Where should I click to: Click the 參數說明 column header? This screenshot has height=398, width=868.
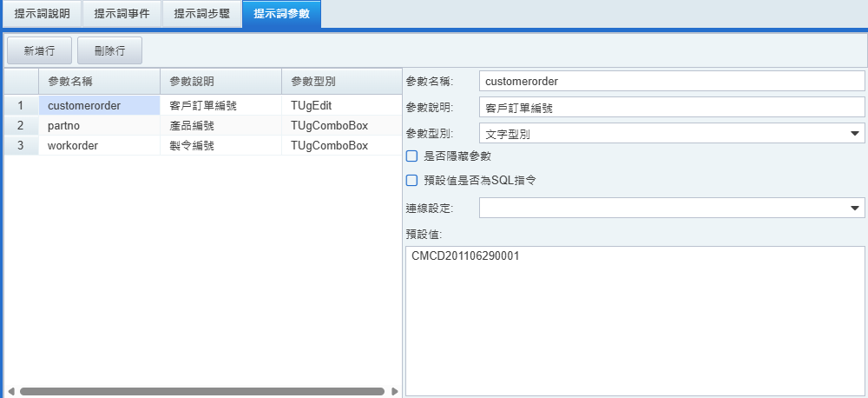(x=220, y=82)
